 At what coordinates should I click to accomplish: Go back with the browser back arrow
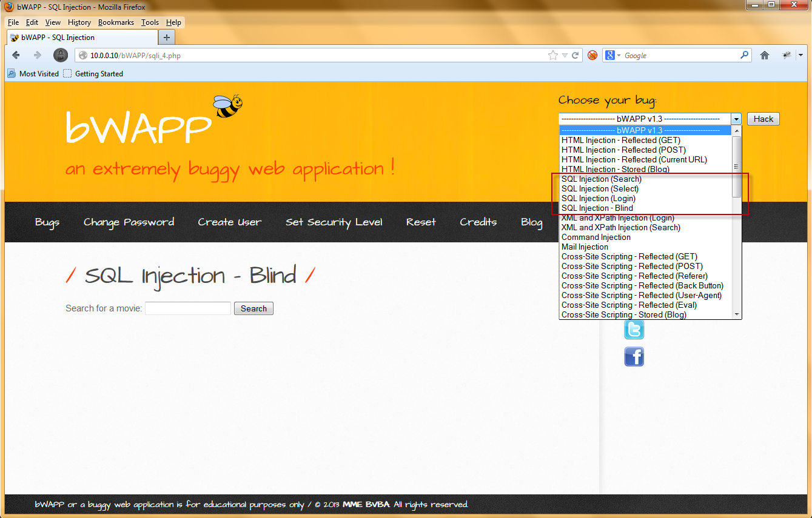[x=16, y=55]
